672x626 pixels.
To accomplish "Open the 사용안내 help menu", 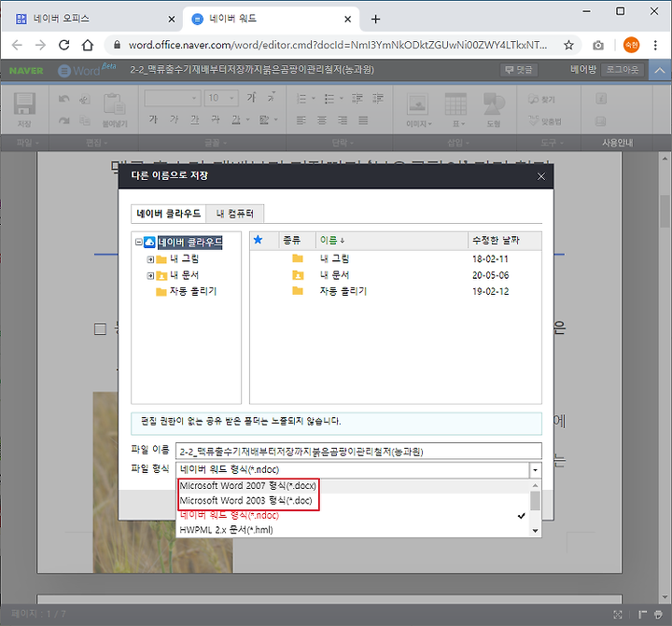I will pos(618,143).
